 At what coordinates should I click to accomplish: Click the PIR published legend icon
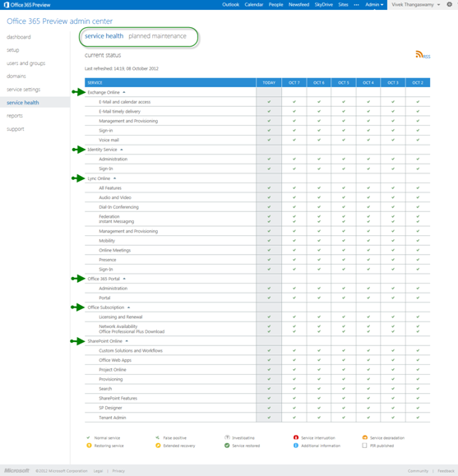364,446
